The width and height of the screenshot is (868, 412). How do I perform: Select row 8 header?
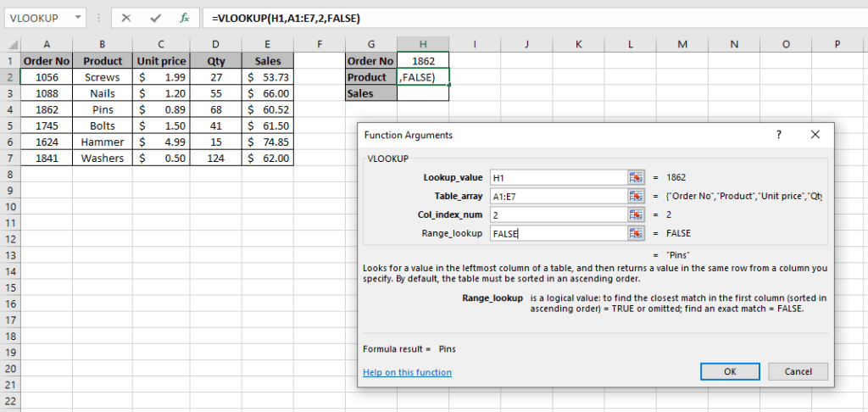click(10, 175)
